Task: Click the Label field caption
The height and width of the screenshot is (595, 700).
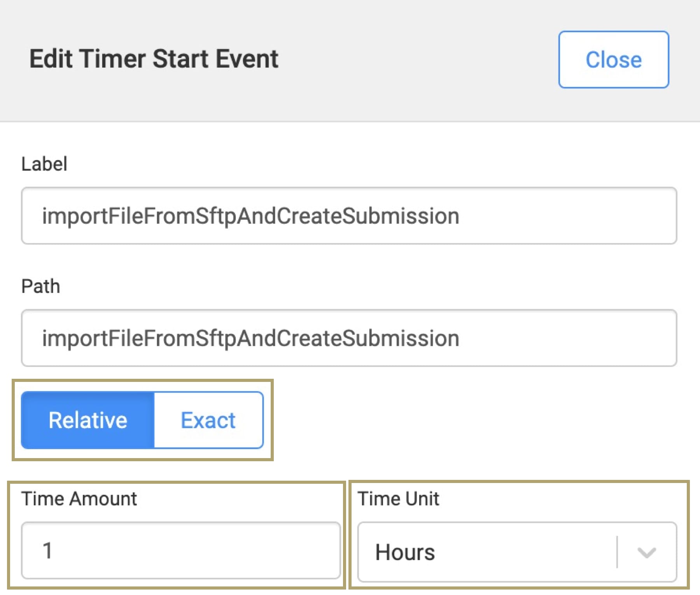Action: tap(44, 164)
